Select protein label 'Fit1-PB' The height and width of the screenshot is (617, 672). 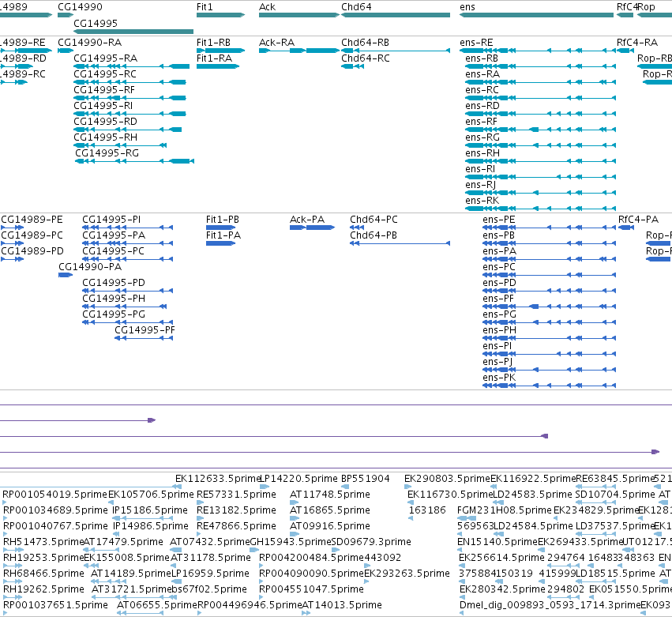(223, 220)
